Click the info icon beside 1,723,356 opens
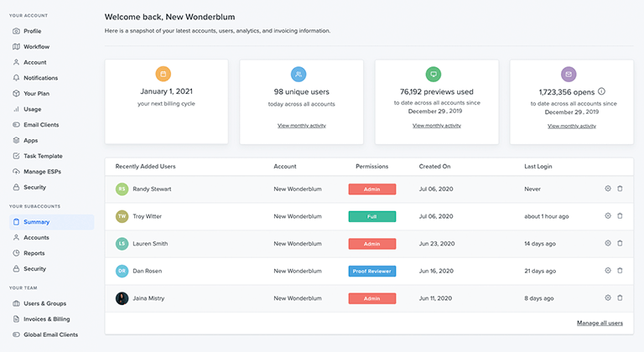644x352 pixels. coord(601,91)
